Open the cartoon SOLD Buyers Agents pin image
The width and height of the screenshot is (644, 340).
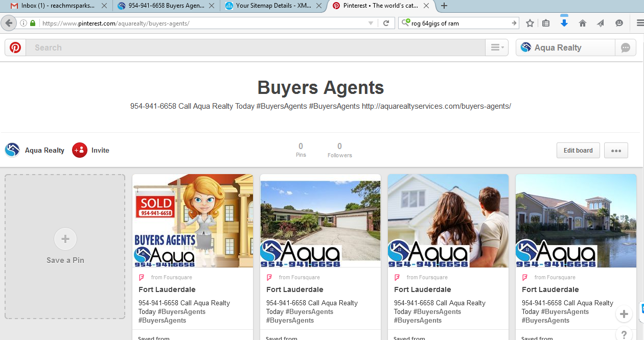[x=193, y=221]
